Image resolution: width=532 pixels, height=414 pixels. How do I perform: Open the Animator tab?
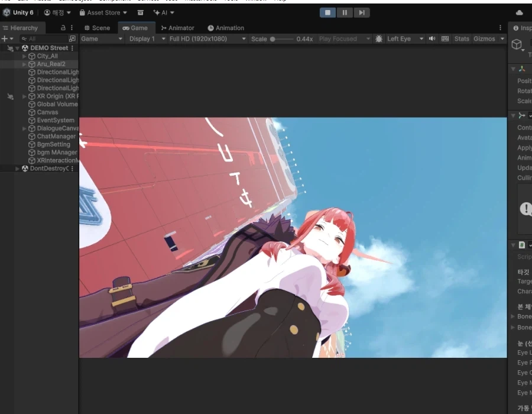coord(178,28)
